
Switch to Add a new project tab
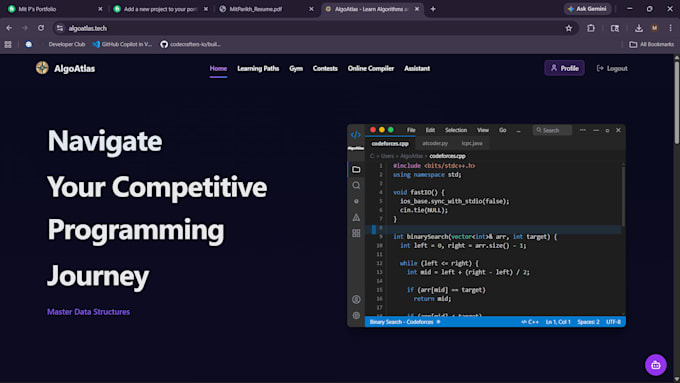point(160,9)
